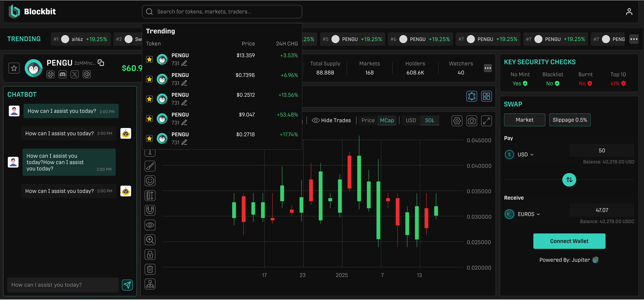The image size is (644, 300).
Task: Toggle favorite star for PENGU token header
Action: [x=14, y=68]
